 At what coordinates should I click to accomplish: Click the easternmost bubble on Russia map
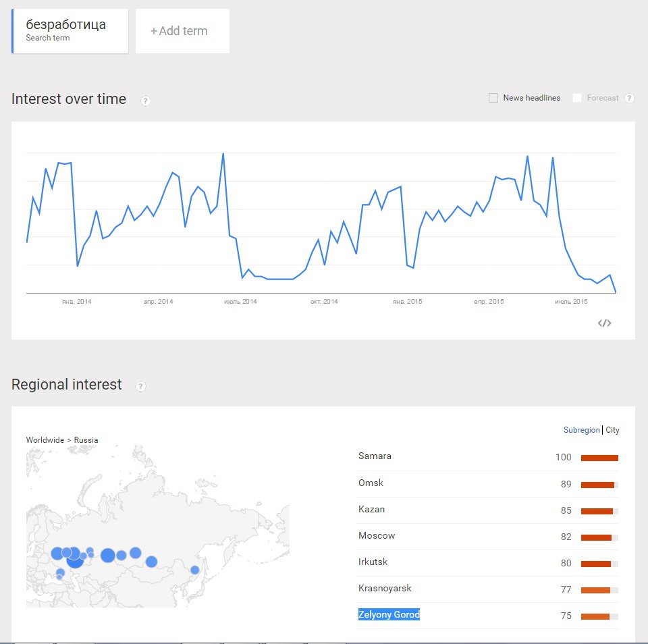[x=195, y=570]
